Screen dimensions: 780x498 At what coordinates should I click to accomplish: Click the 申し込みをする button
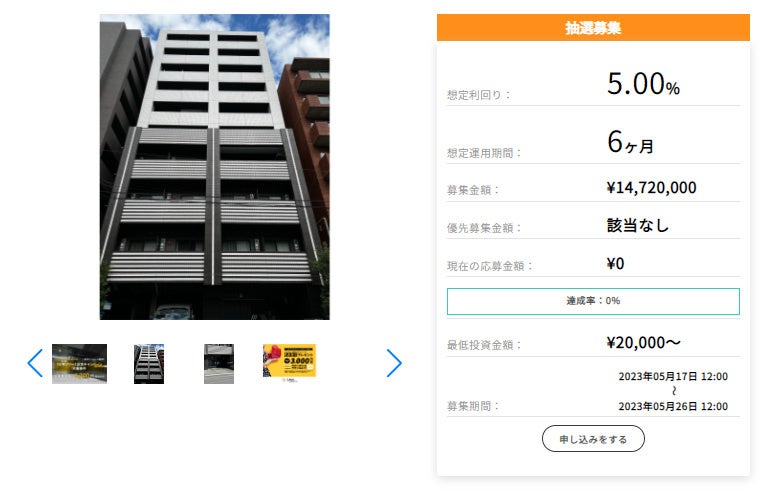(593, 439)
